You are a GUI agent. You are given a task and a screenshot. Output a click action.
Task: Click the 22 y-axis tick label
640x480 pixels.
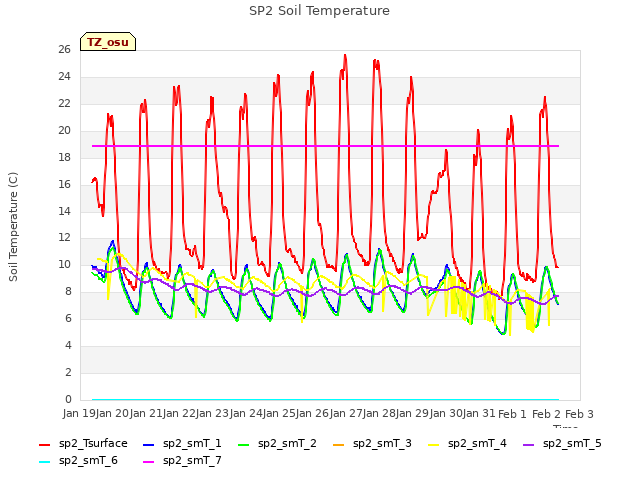(64, 104)
